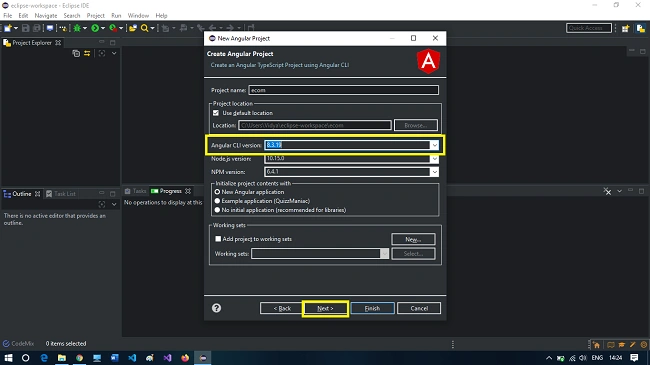Open File Explorer from the taskbar
The image size is (650, 365).
click(x=62, y=358)
